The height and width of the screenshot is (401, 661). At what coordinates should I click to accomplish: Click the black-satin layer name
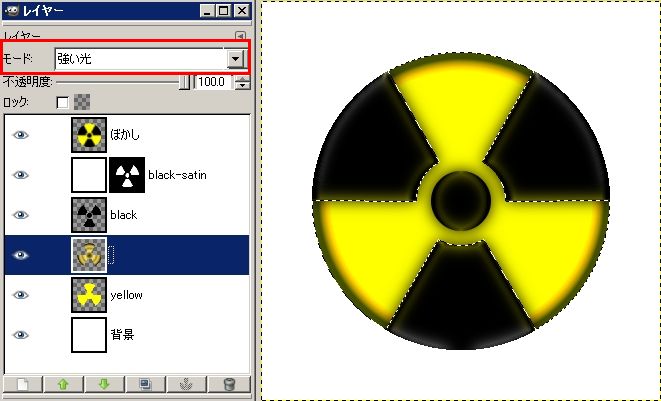pos(177,175)
